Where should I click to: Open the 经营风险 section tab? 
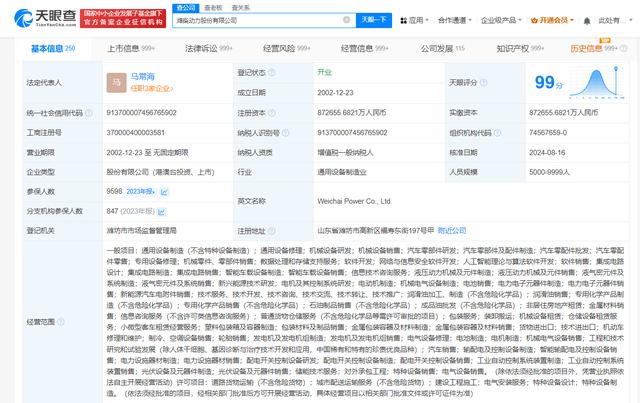click(x=287, y=48)
